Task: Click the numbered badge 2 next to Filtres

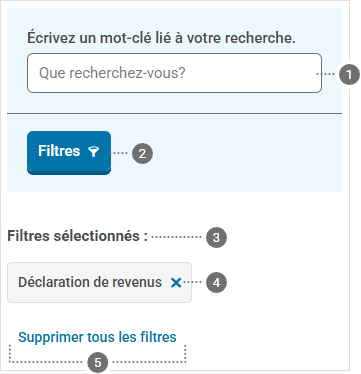Action: (x=142, y=154)
